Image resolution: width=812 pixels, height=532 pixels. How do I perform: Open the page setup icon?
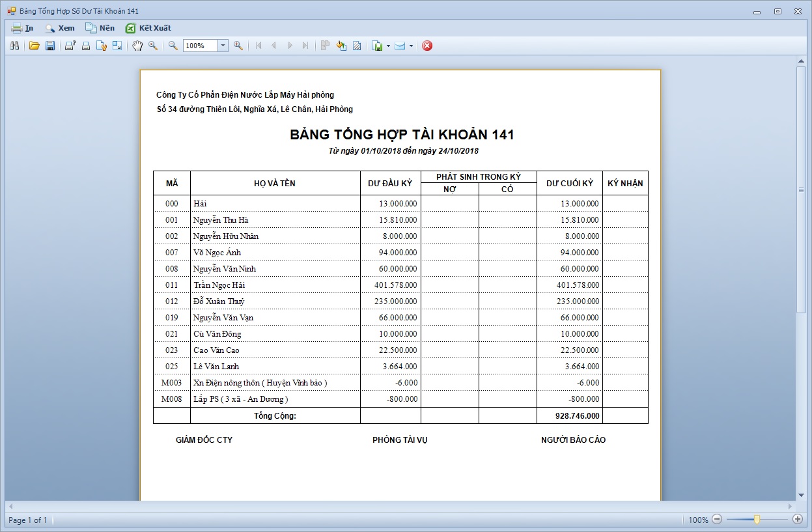pyautogui.click(x=101, y=46)
